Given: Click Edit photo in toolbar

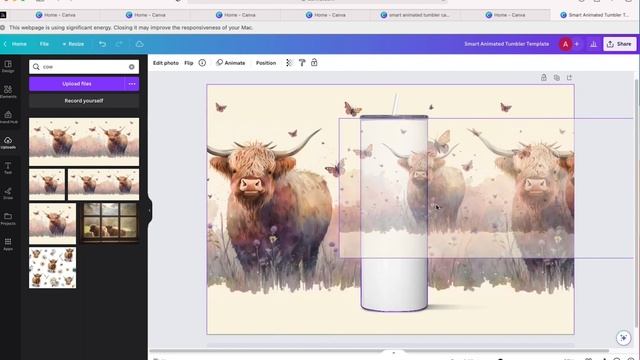Looking at the screenshot, I should [x=166, y=63].
